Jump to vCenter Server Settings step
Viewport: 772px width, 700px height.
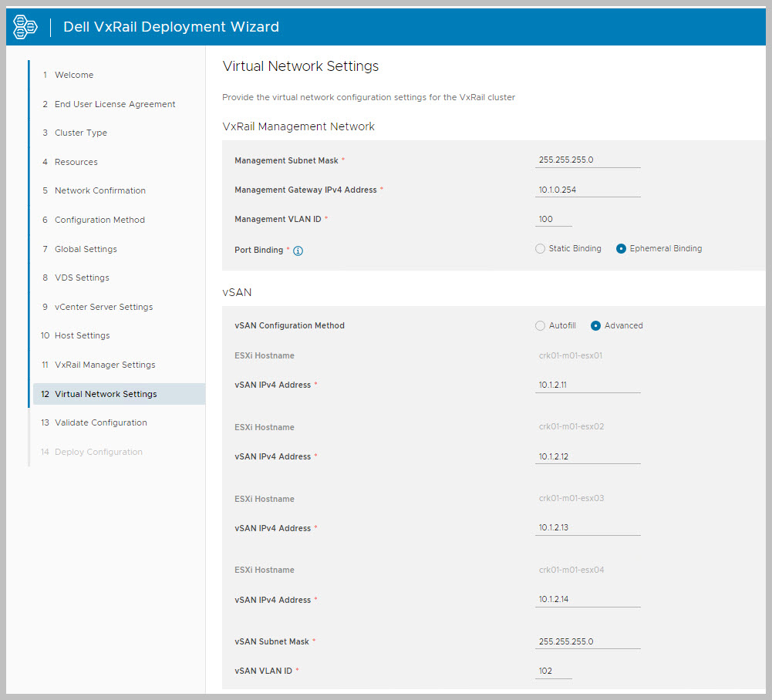point(103,307)
